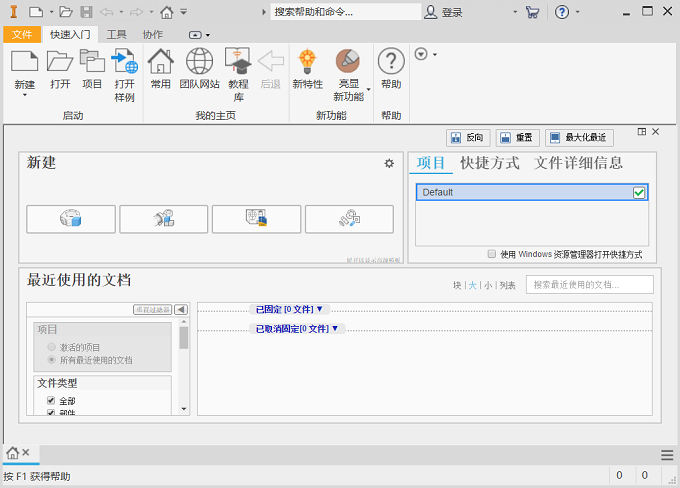Switch to the 工具 ribbon tab
The height and width of the screenshot is (488, 680).
tap(116, 34)
